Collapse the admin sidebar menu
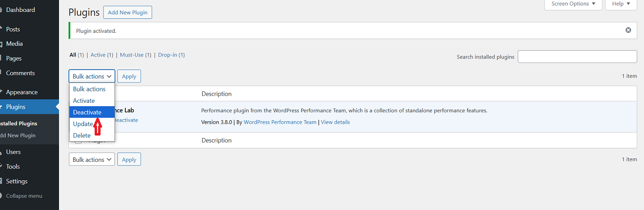This screenshot has height=210, width=644. [x=24, y=196]
